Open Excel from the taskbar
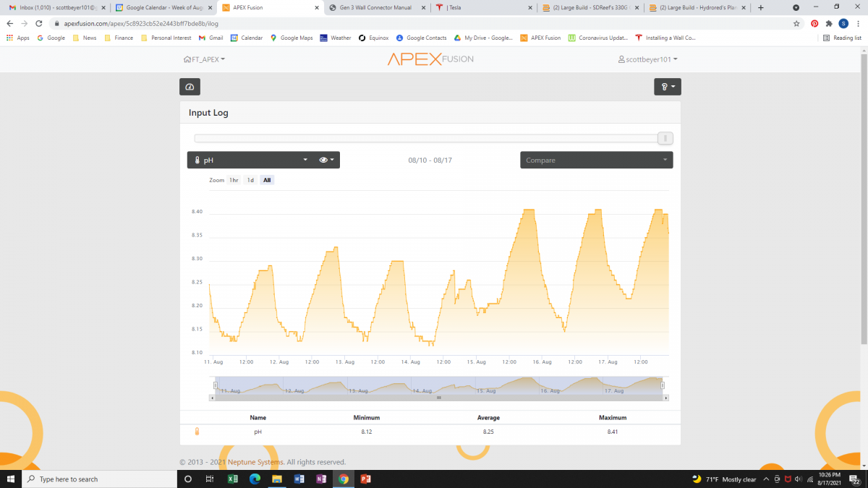Screen dimensions: 868x488 pos(234,479)
